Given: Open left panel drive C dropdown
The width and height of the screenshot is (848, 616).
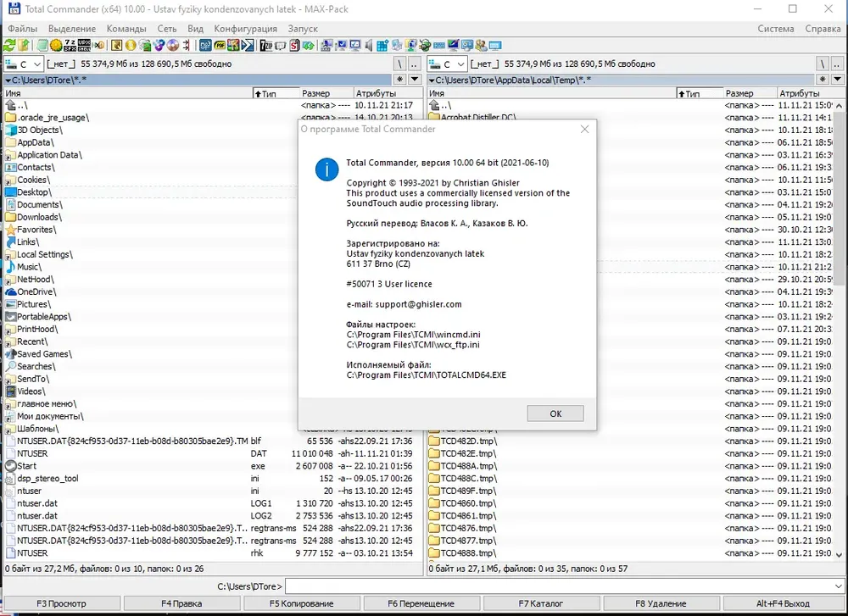Looking at the screenshot, I should (23, 64).
